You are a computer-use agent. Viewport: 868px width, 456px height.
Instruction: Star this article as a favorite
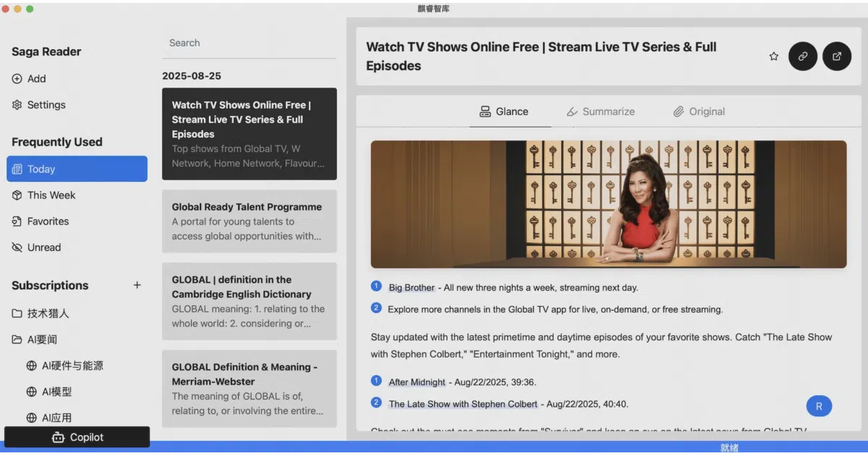[x=773, y=56]
